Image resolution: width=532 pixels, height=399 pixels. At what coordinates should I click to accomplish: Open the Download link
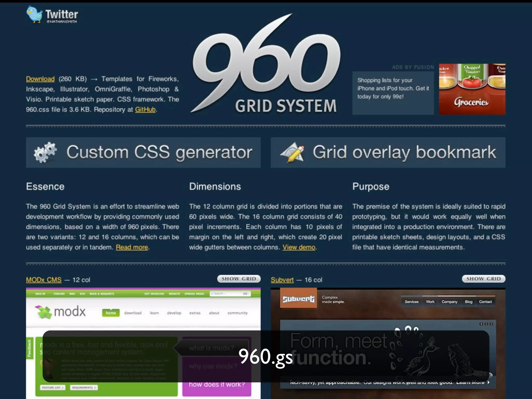tap(40, 79)
